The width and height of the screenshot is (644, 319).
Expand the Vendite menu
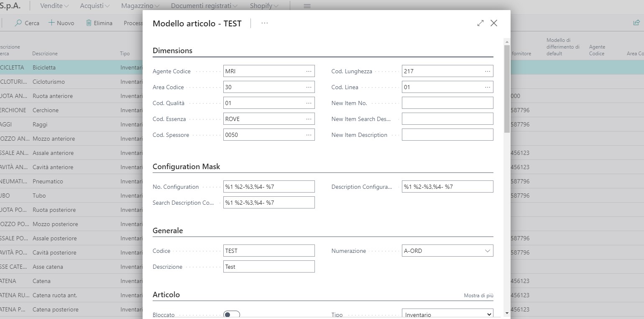click(x=54, y=6)
